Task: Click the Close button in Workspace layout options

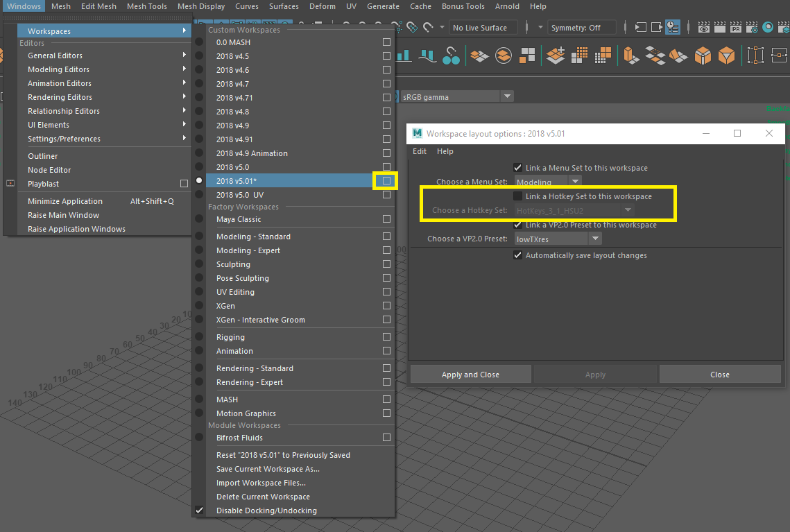Action: click(x=719, y=373)
